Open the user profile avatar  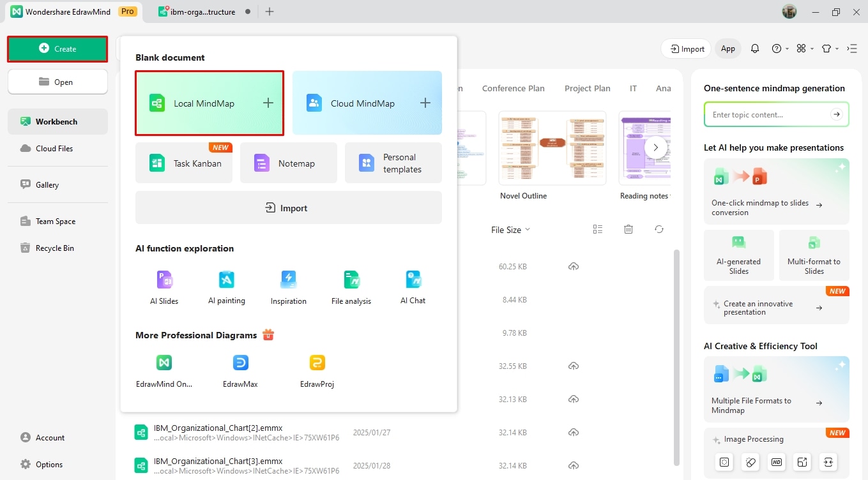tap(789, 11)
